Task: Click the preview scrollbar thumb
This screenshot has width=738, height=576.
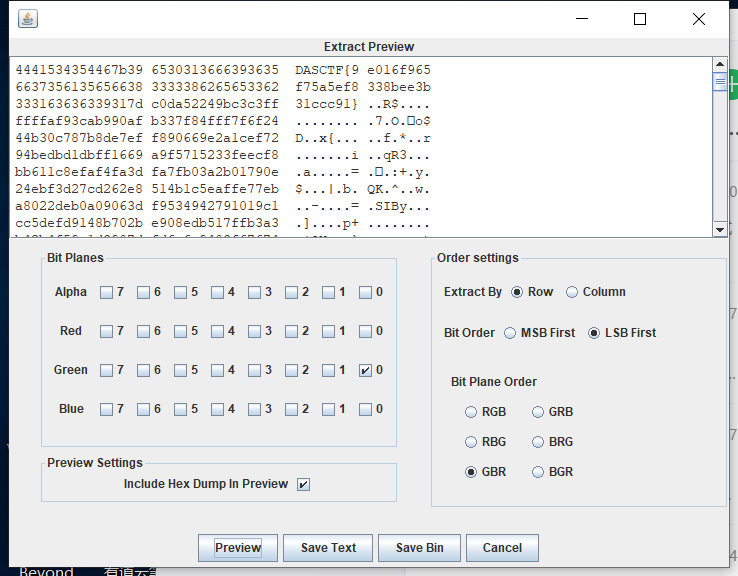Action: coord(720,81)
